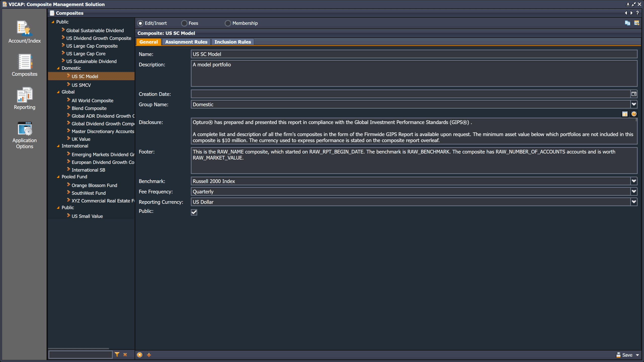Open the Group Name dropdown
Screen dimensions: 644x362
634,104
